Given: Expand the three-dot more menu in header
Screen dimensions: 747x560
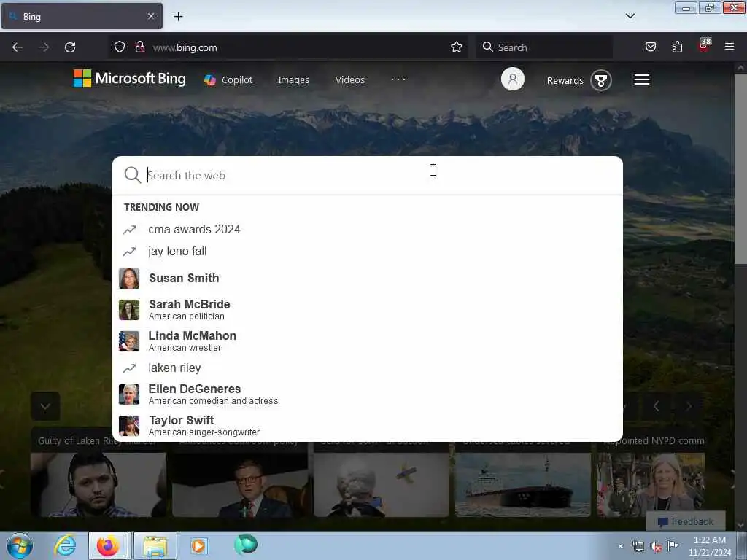Looking at the screenshot, I should [x=398, y=79].
